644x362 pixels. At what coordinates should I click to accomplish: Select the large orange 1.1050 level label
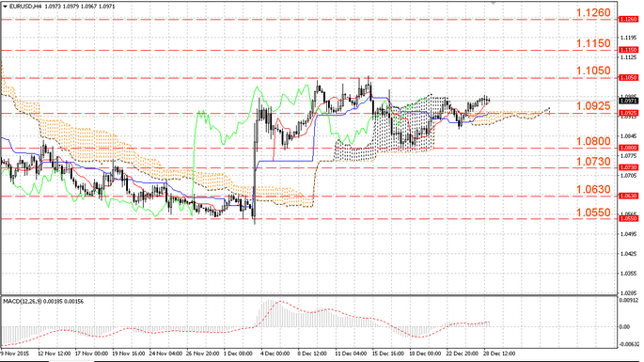click(593, 71)
